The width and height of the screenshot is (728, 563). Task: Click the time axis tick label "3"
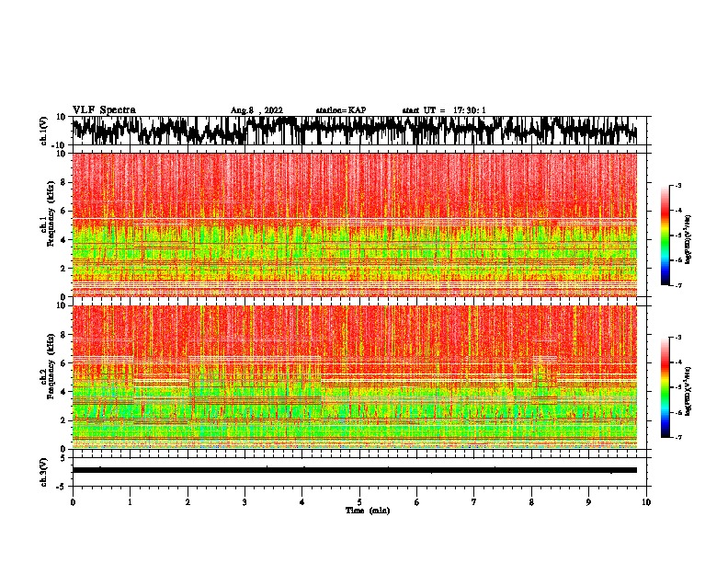point(245,502)
